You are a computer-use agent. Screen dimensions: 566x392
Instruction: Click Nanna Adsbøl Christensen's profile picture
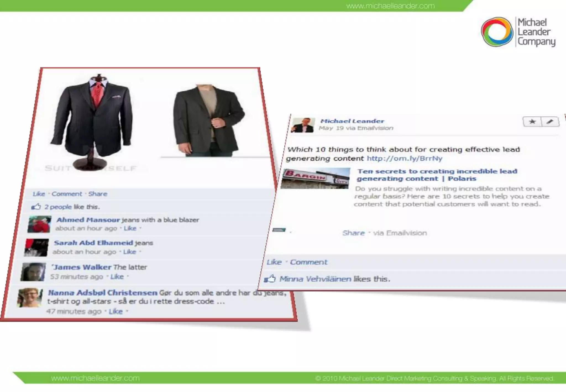[x=30, y=297]
